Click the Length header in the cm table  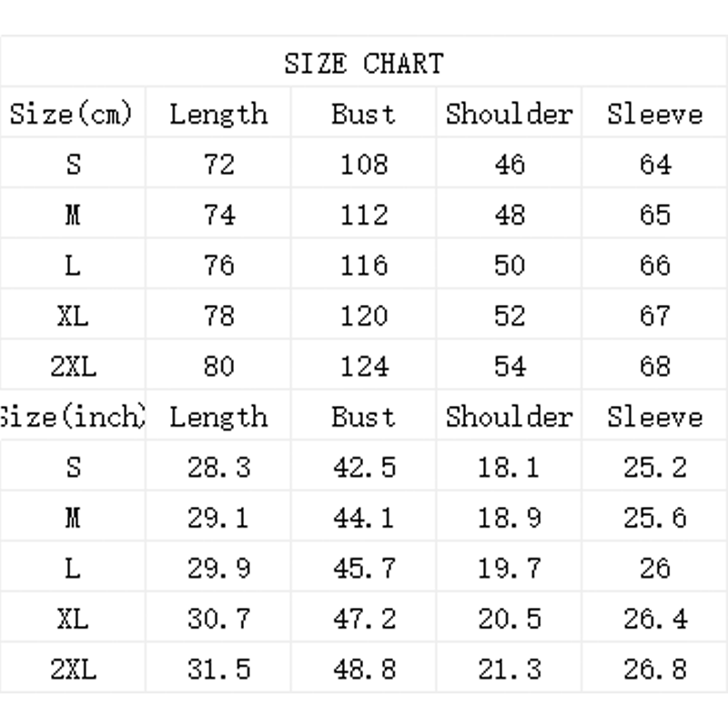pyautogui.click(x=218, y=114)
